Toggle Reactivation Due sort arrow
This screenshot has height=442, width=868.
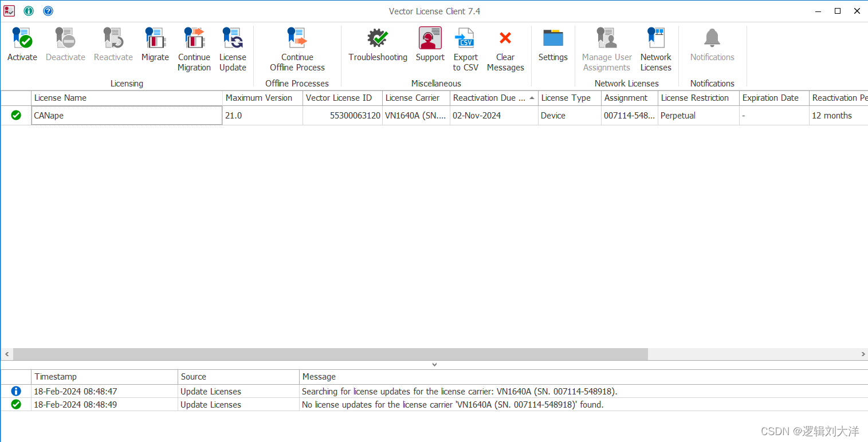point(532,98)
